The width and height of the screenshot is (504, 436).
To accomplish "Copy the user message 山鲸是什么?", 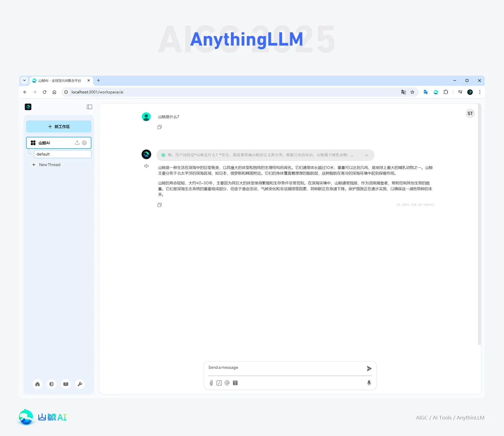I will 159,127.
